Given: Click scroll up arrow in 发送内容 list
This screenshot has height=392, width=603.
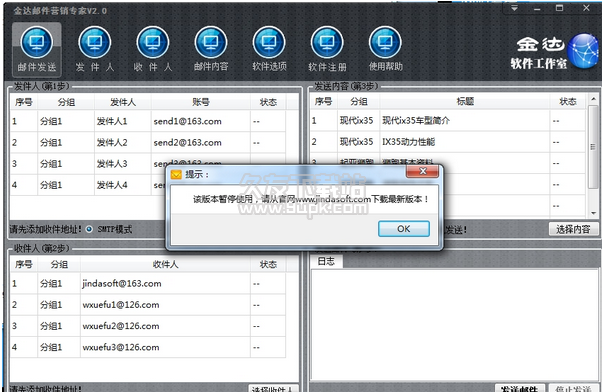Looking at the screenshot, I should click(x=593, y=100).
